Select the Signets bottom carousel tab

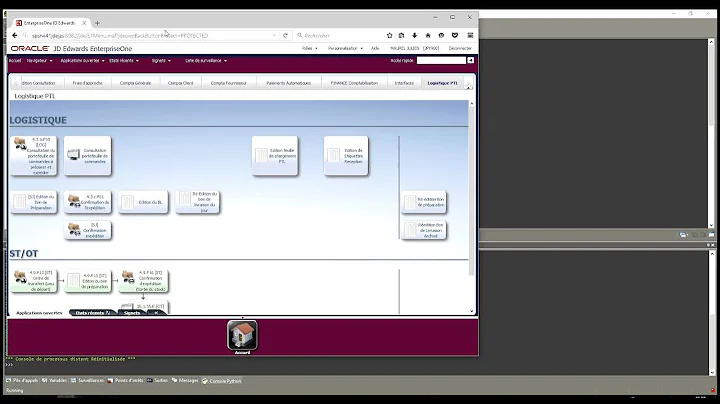(132, 313)
